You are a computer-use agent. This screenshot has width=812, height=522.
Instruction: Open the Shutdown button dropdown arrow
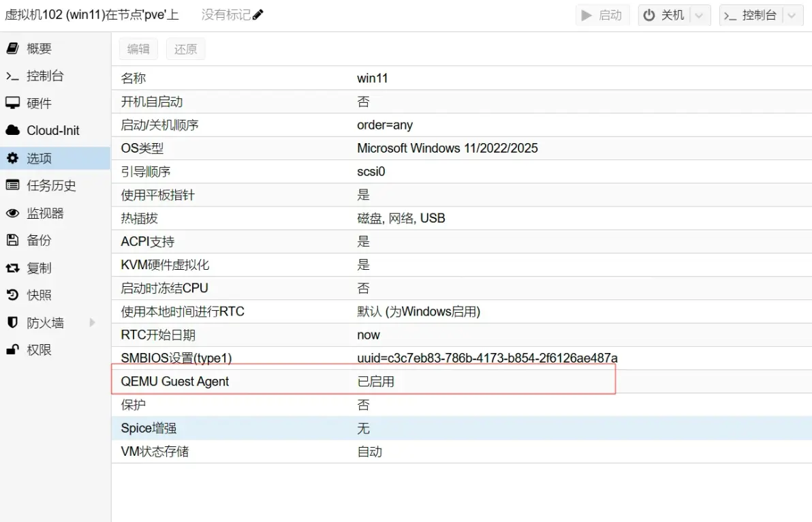pyautogui.click(x=700, y=15)
